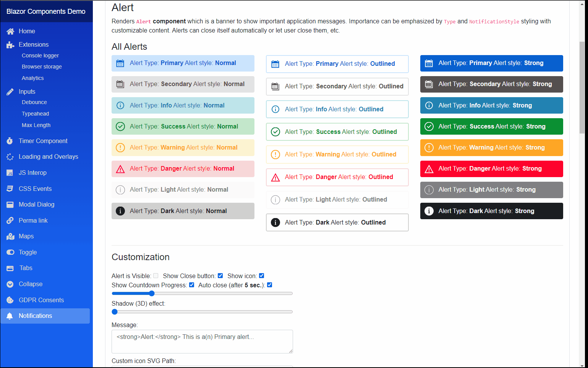Image resolution: width=588 pixels, height=368 pixels.
Task: Click the JS Interop icon
Action: coord(10,173)
